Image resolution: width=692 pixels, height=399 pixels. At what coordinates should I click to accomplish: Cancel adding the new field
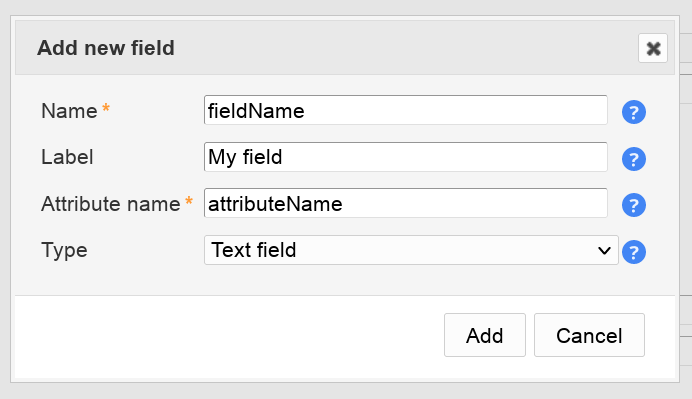point(589,335)
